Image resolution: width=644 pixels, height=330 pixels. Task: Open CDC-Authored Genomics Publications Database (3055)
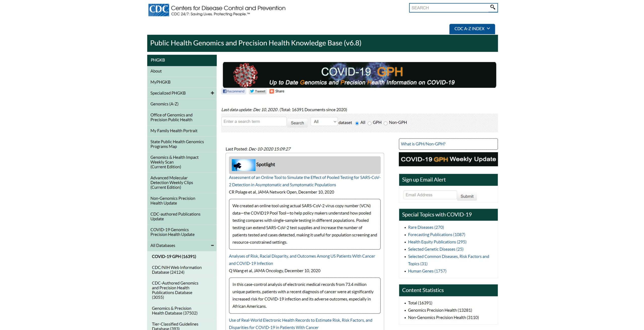pyautogui.click(x=182, y=290)
